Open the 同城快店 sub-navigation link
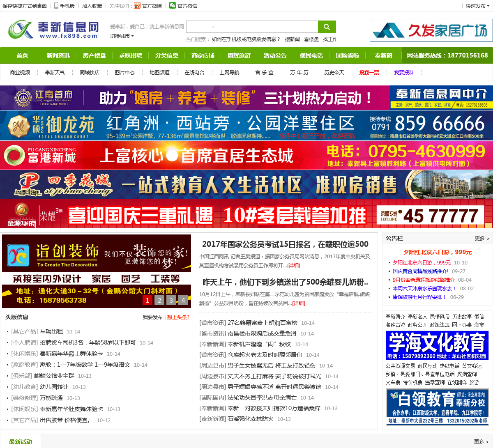493x448 pixels. [90, 72]
